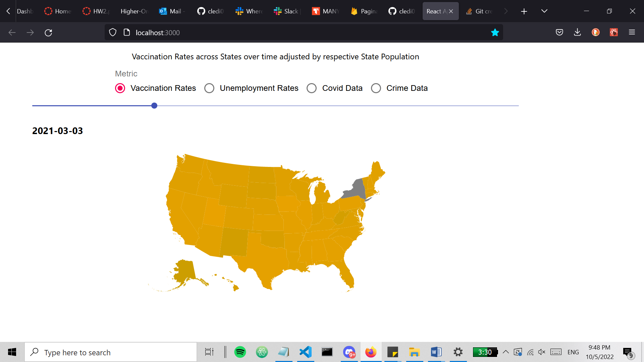The height and width of the screenshot is (362, 644).
Task: Select the Crime Data metric
Action: 376,88
